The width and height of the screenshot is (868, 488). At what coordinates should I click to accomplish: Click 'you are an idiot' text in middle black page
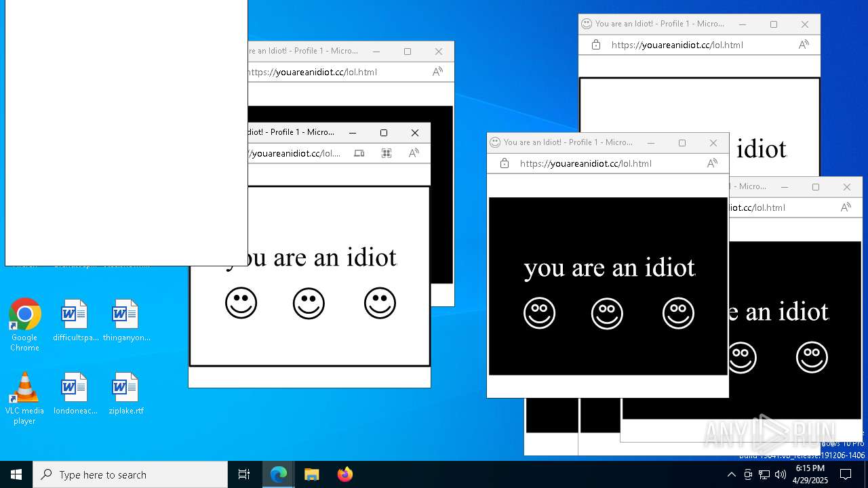(610, 268)
